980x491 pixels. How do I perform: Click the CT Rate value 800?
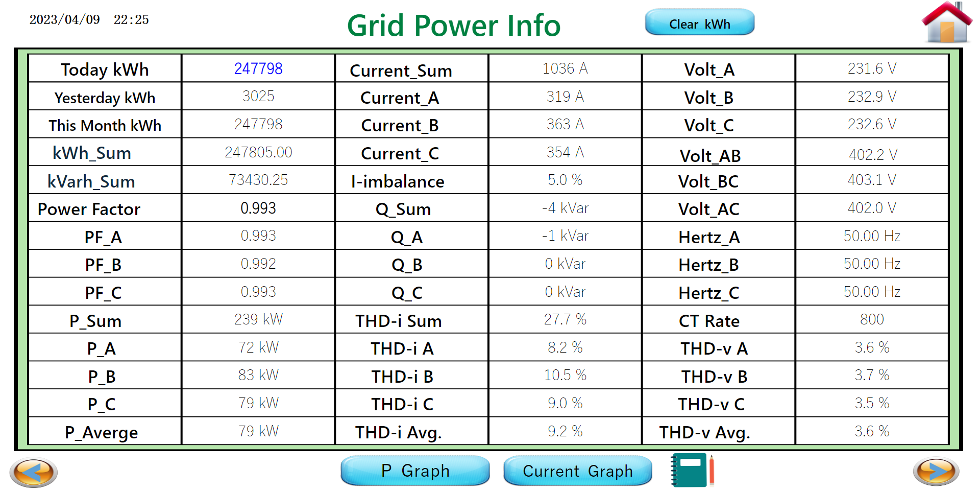pos(871,319)
